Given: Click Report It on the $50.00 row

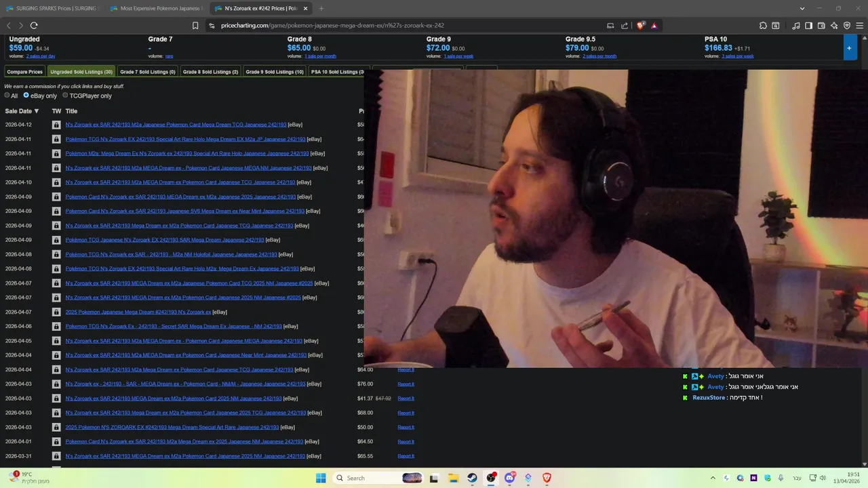Looking at the screenshot, I should coord(406,427).
